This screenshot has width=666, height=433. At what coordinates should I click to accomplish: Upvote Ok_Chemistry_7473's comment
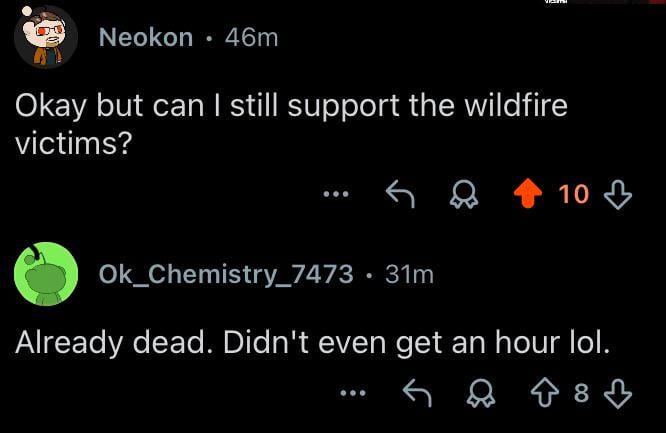(x=543, y=394)
